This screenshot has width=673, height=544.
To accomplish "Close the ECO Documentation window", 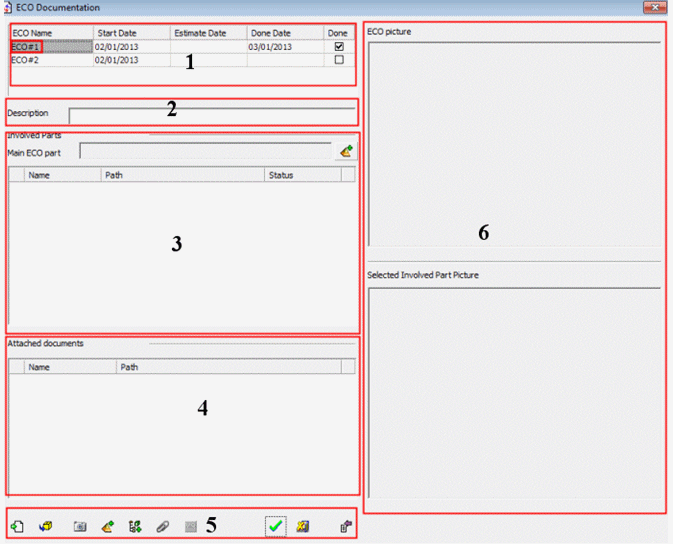I will tap(655, 8).
